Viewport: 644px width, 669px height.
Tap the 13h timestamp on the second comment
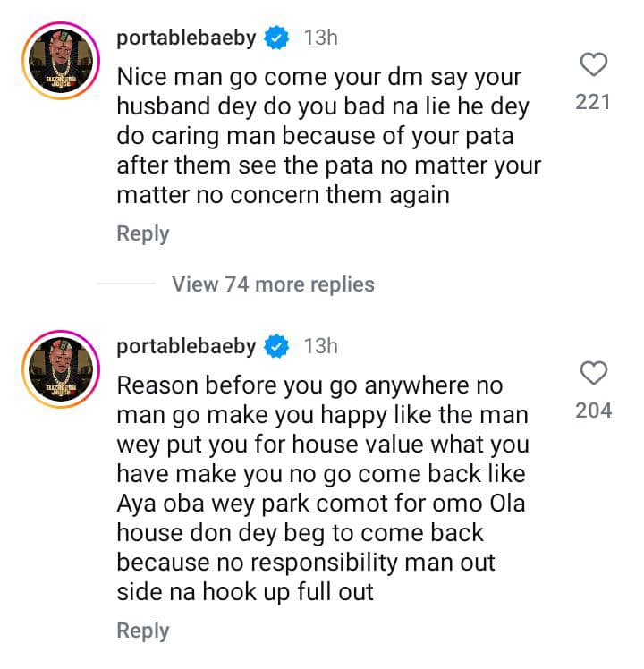320,346
